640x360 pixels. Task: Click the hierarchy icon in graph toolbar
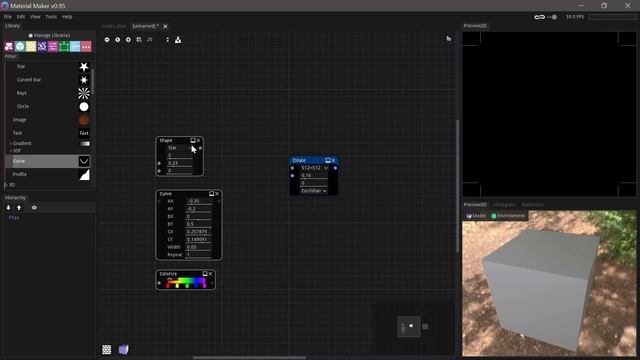click(178, 40)
